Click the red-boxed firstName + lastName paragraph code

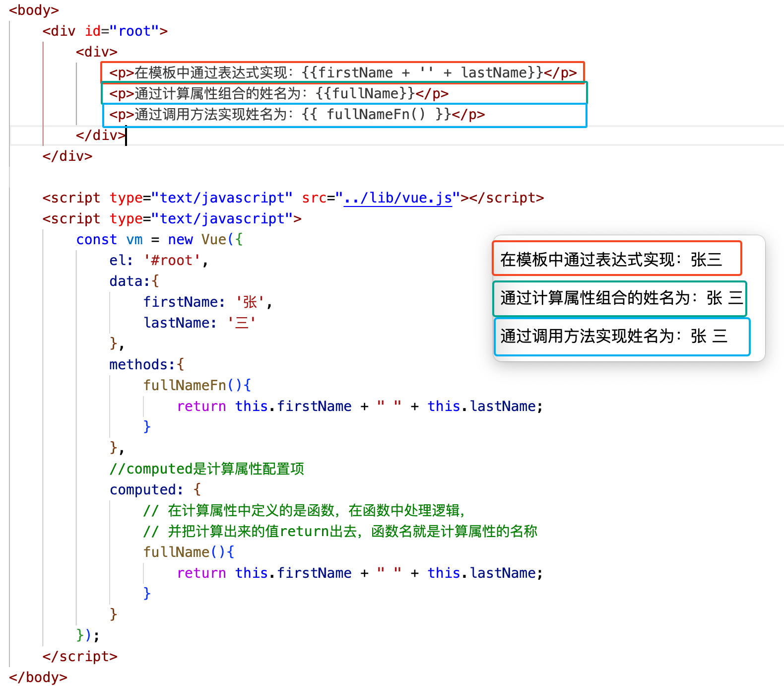[342, 73]
